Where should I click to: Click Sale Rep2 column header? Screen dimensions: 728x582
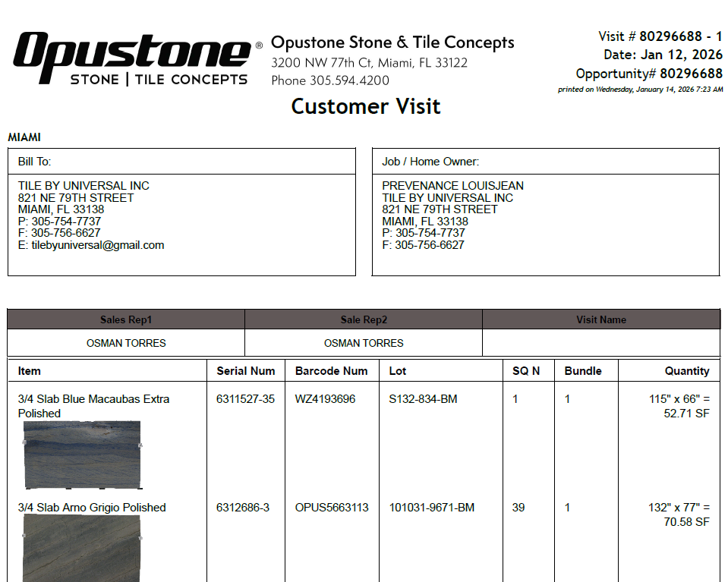[364, 319]
